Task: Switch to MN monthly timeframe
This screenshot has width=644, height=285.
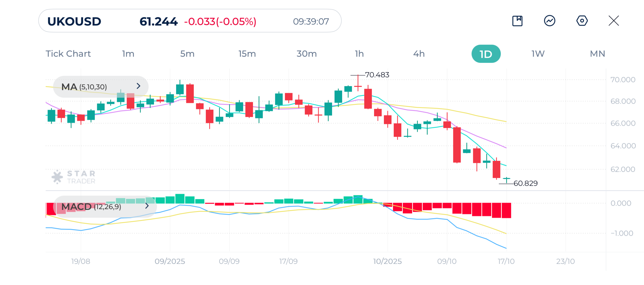Action: 597,54
